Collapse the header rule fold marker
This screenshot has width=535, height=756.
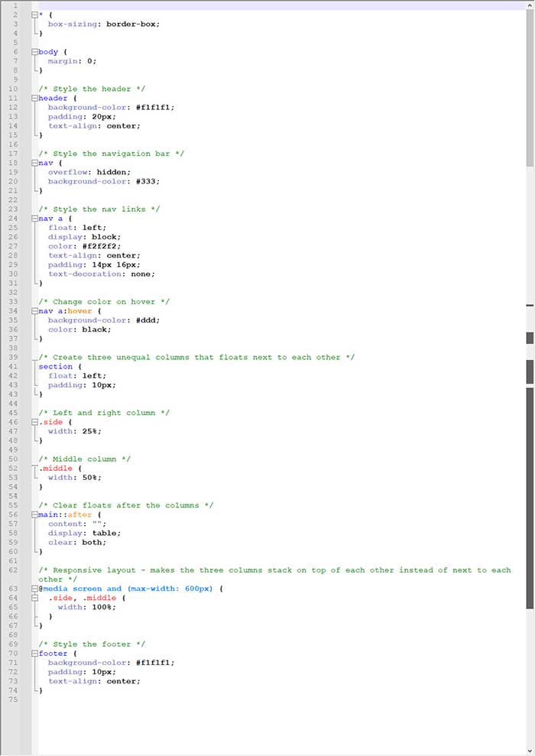pos(34,99)
